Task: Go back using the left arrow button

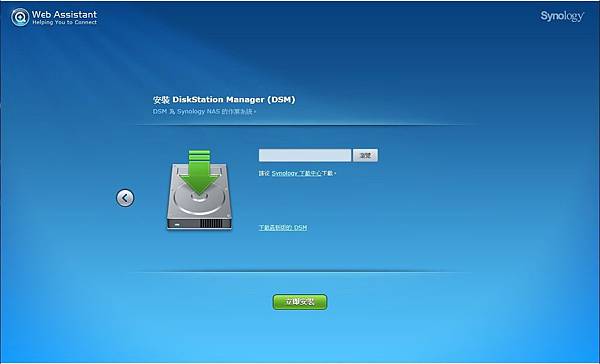Action: tap(125, 198)
